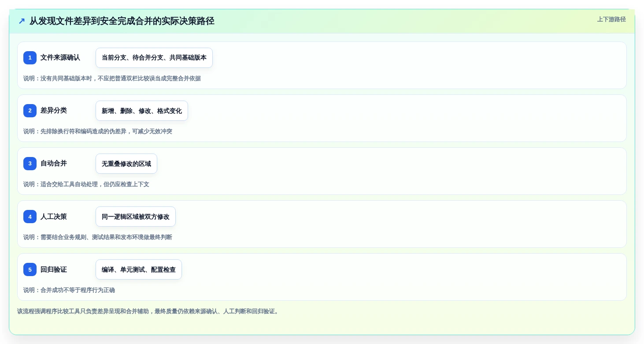Select the 文件来源确认 step title
The height and width of the screenshot is (344, 644).
pos(60,58)
